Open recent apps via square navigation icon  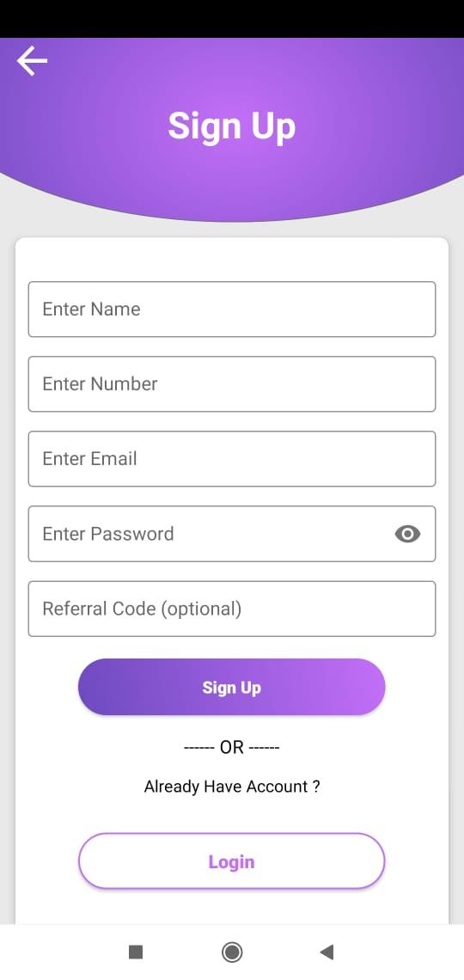coord(136,952)
